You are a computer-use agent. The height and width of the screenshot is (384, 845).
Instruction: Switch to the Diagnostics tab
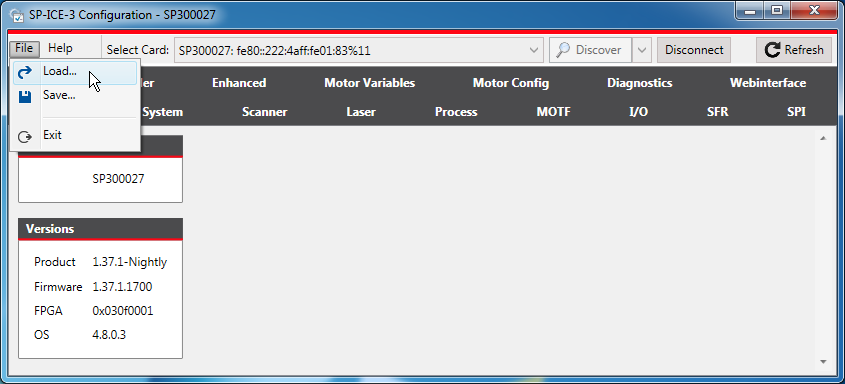[x=639, y=83]
